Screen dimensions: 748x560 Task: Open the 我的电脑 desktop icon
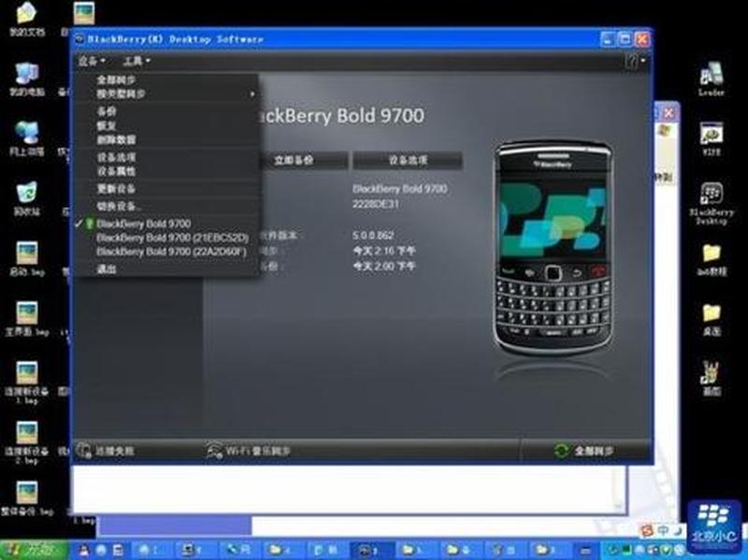click(27, 79)
